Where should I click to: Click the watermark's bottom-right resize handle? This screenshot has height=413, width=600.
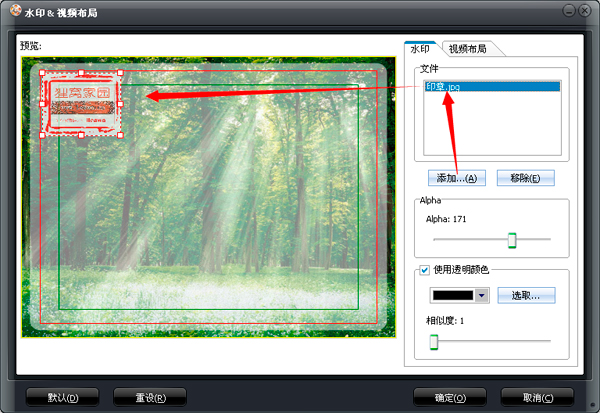(120, 135)
